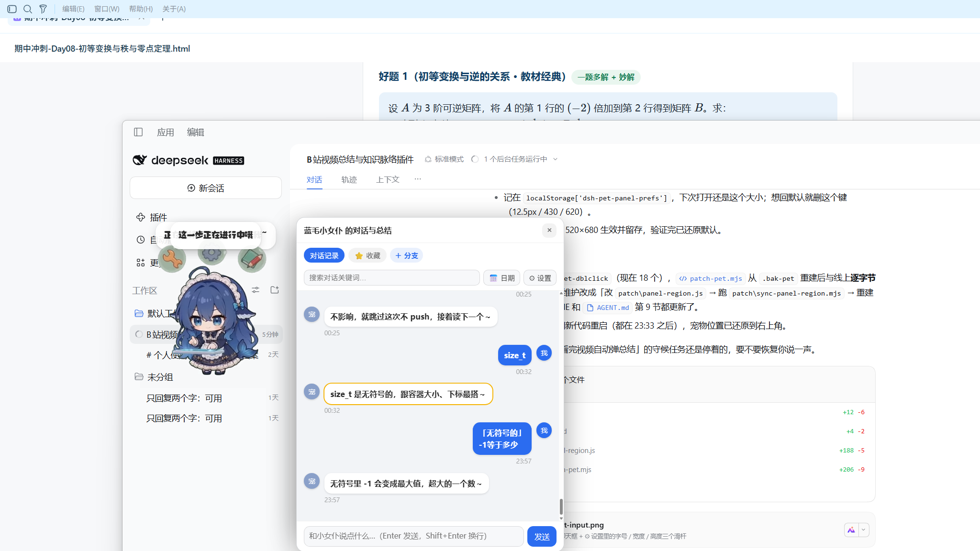The width and height of the screenshot is (980, 551).
Task: Click chat panel scrollbar thumb
Action: tap(561, 507)
